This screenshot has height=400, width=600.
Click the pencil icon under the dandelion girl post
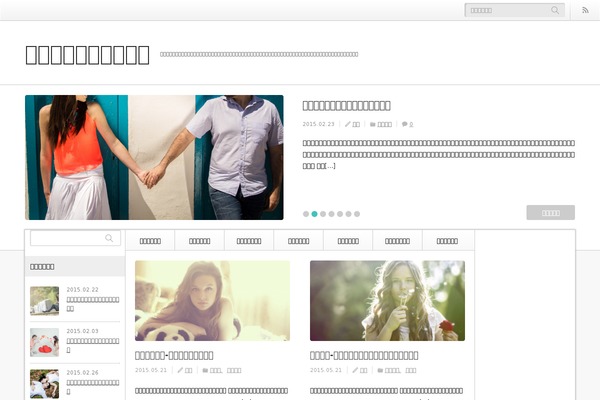click(x=355, y=370)
